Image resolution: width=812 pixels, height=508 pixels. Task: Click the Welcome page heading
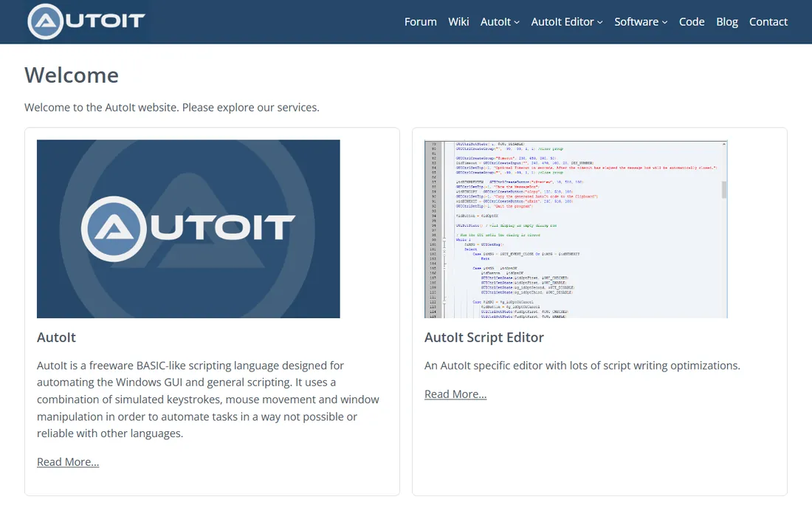pyautogui.click(x=72, y=75)
